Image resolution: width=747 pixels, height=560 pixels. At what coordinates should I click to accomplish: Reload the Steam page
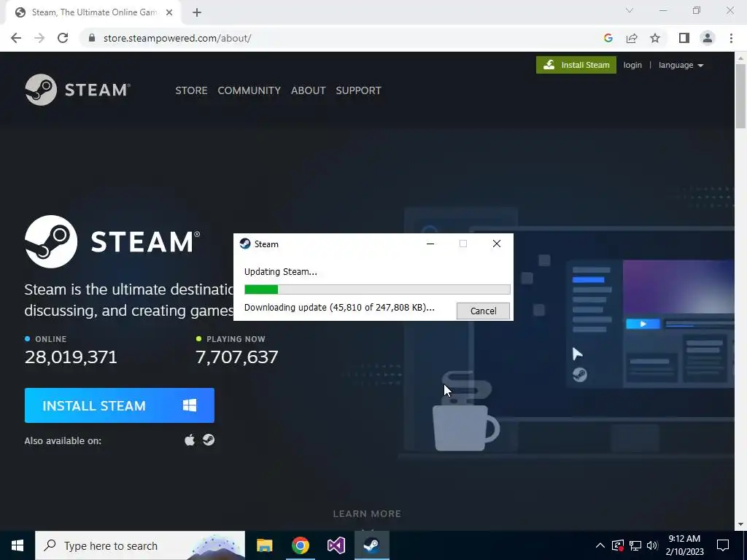coord(63,38)
